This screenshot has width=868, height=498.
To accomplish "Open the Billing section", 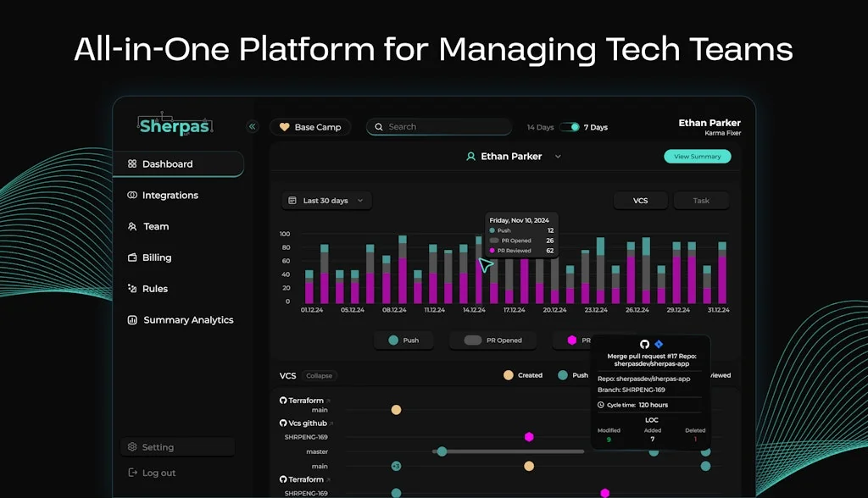I will tap(156, 257).
